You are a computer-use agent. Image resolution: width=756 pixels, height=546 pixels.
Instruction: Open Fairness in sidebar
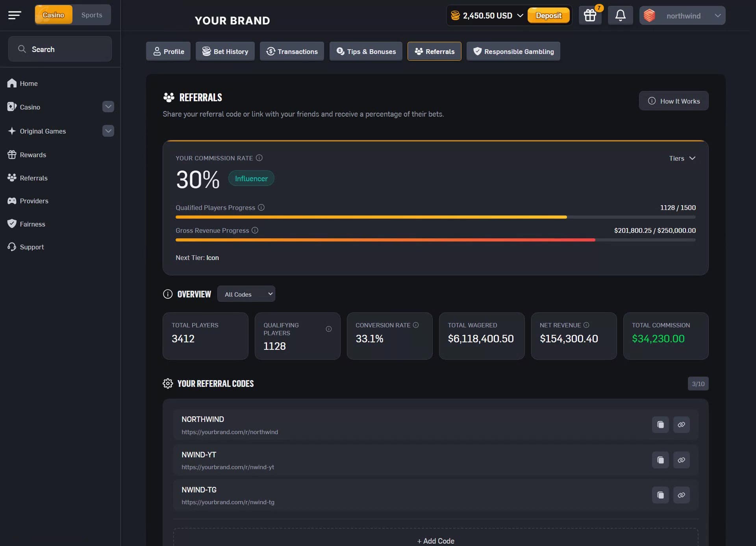pos(26,224)
